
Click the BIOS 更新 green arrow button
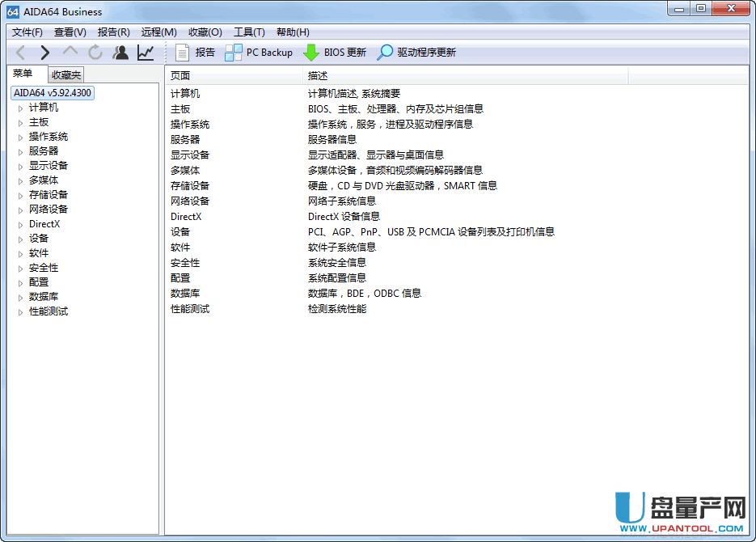(334, 53)
